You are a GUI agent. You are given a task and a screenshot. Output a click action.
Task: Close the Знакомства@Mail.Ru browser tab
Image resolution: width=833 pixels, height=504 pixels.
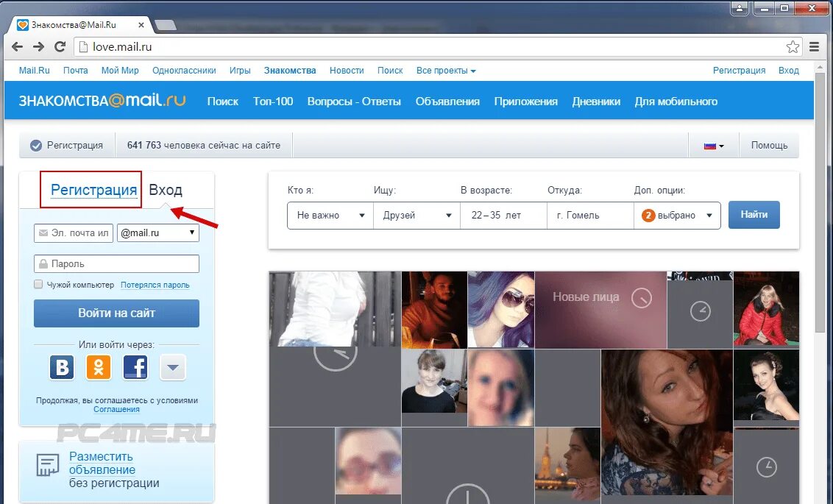coord(141,25)
